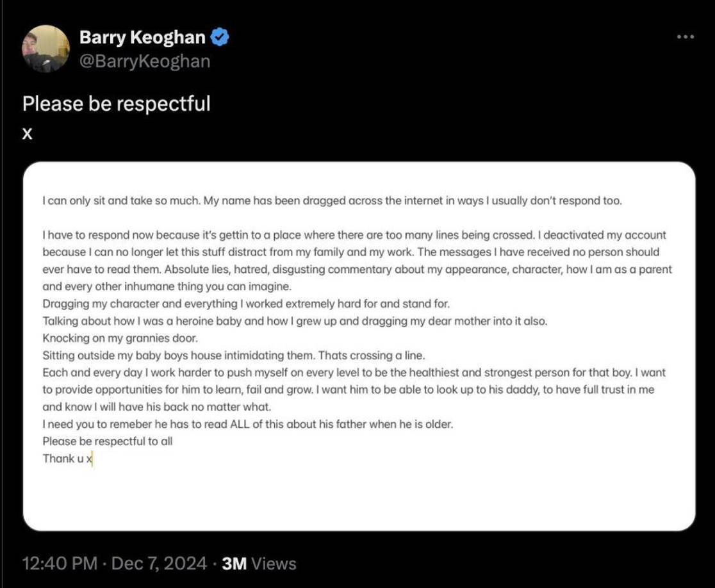The width and height of the screenshot is (715, 588).
Task: Click the "Thank u x" closing line
Action: click(x=68, y=459)
